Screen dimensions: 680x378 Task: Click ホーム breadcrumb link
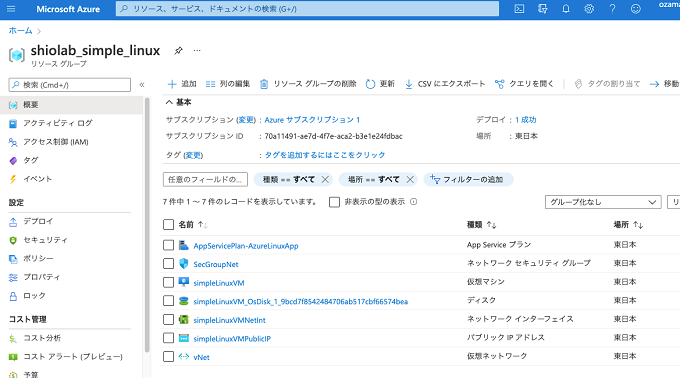coord(20,31)
